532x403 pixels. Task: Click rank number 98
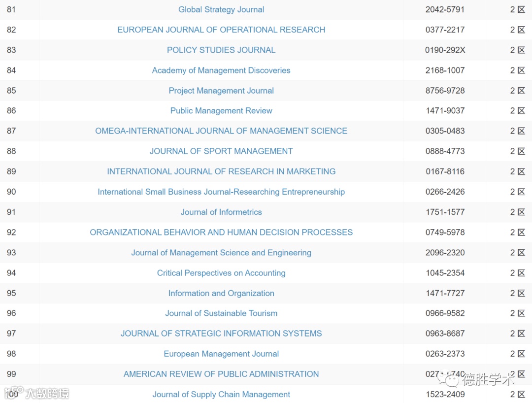(11, 354)
